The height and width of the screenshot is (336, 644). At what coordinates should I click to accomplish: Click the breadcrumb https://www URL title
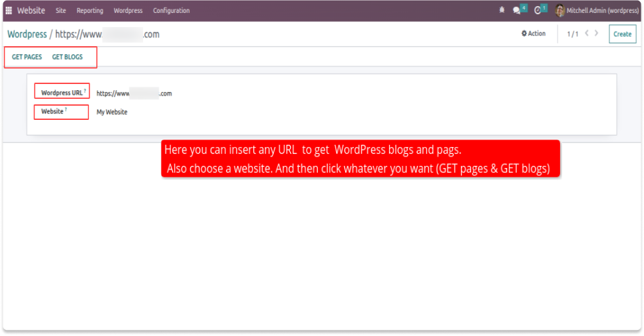(107, 34)
